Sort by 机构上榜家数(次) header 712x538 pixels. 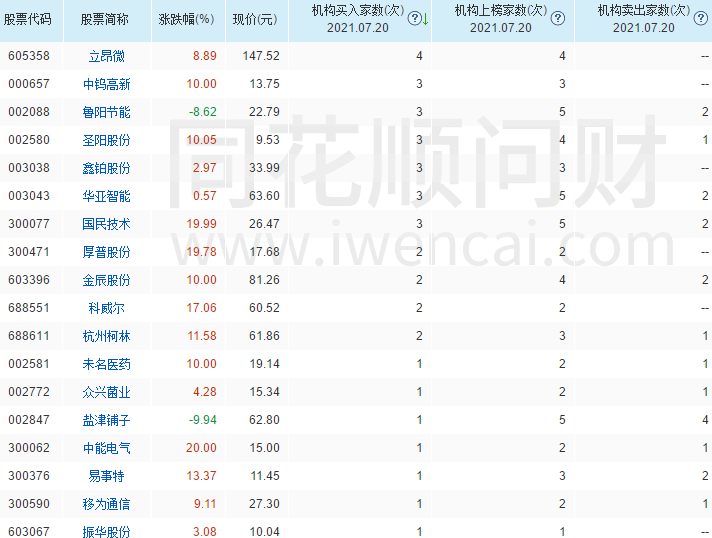pos(501,10)
